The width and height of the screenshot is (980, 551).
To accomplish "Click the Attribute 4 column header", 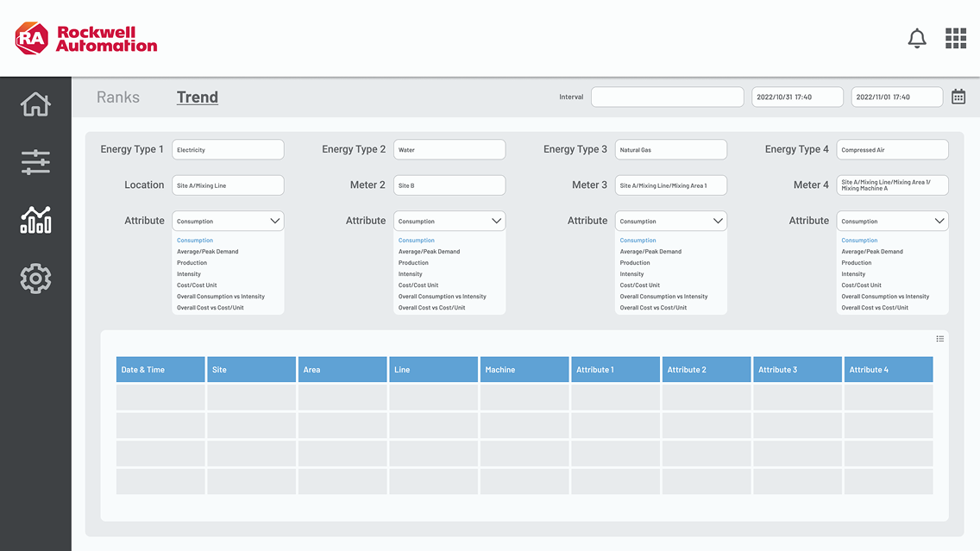I will [x=889, y=369].
